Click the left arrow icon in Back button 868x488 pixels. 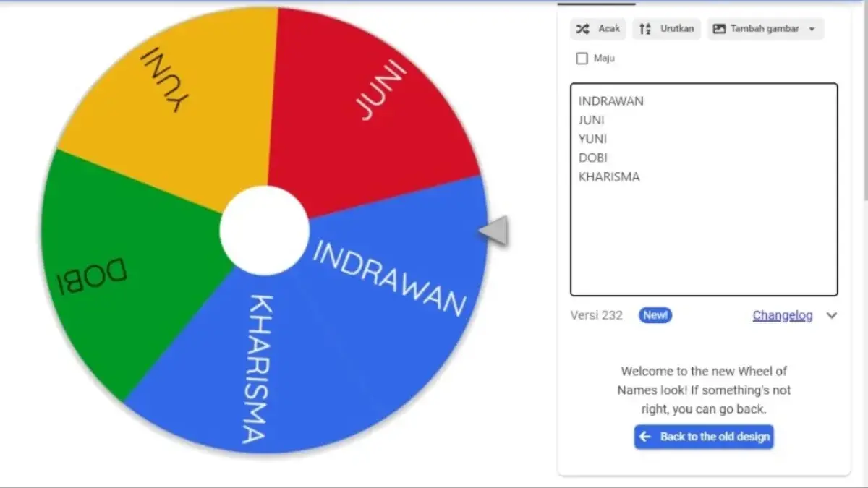point(645,437)
